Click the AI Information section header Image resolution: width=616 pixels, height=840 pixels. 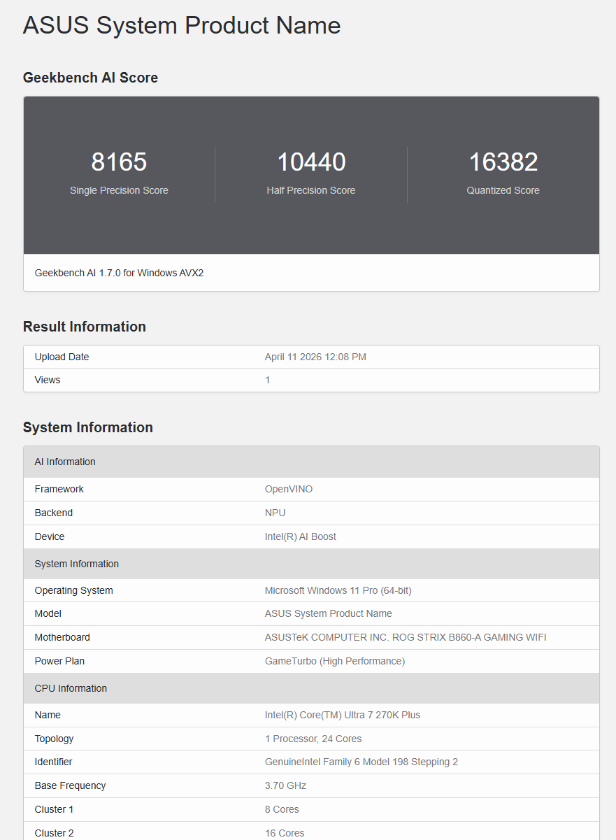tap(65, 462)
